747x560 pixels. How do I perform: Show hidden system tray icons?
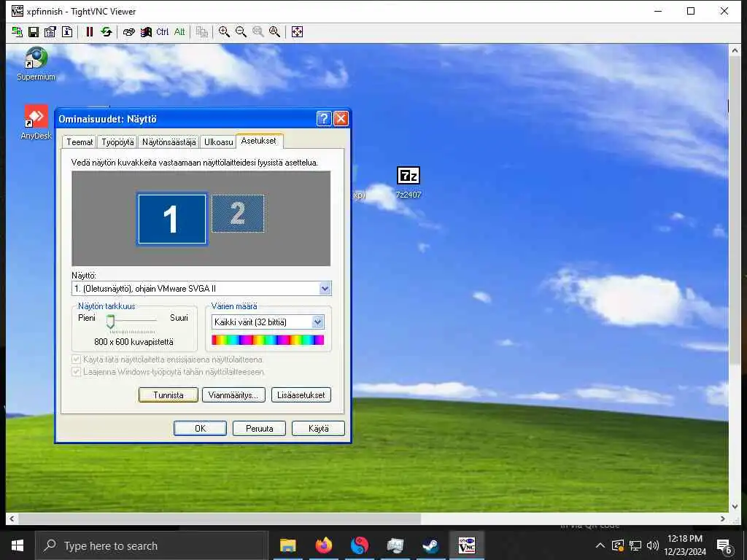tap(600, 545)
